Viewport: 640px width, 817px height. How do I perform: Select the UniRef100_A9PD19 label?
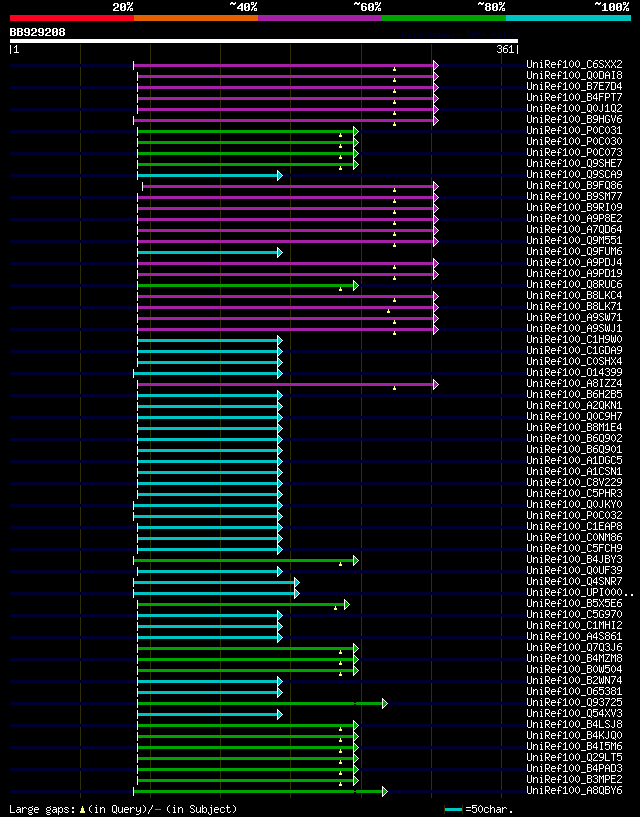[x=574, y=274]
